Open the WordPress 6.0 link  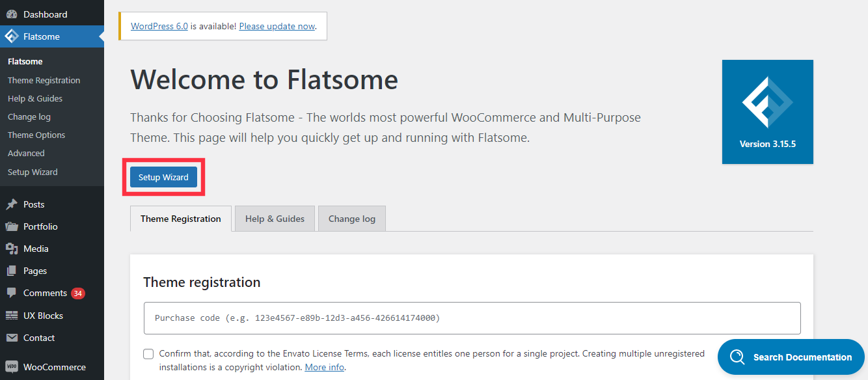[159, 26]
